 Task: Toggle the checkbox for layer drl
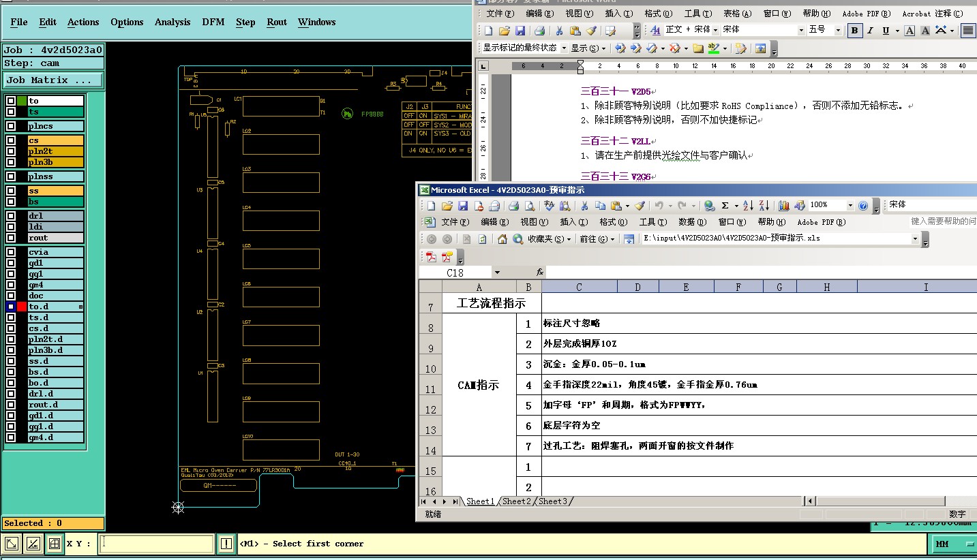click(x=11, y=216)
